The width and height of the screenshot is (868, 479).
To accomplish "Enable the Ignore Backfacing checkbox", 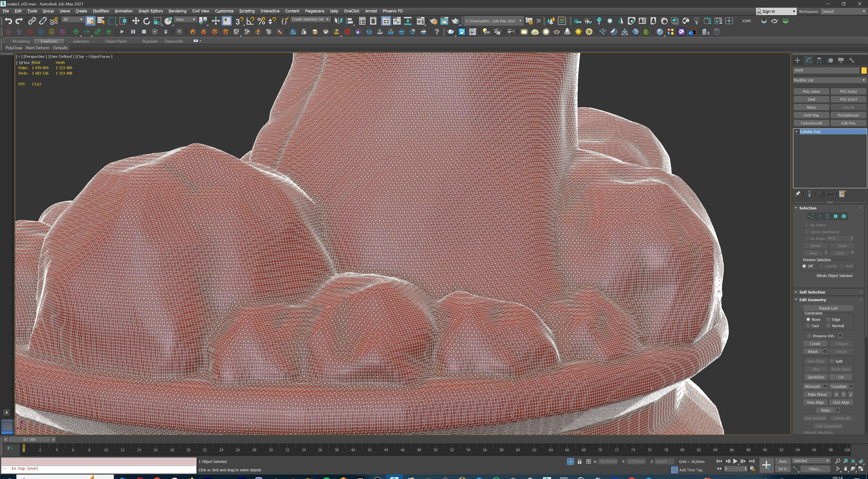I will (807, 232).
